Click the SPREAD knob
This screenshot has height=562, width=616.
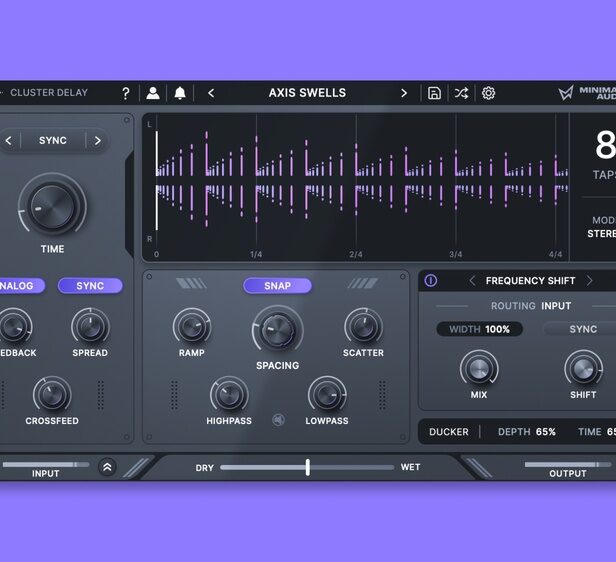[90, 327]
